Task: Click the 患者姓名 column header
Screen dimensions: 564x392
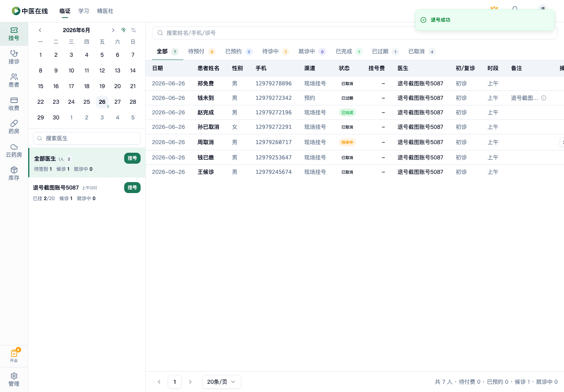Action: click(208, 68)
